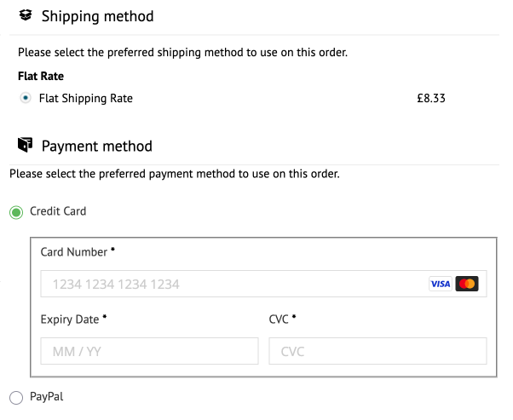Click the £8.33 shipping price

click(x=431, y=98)
